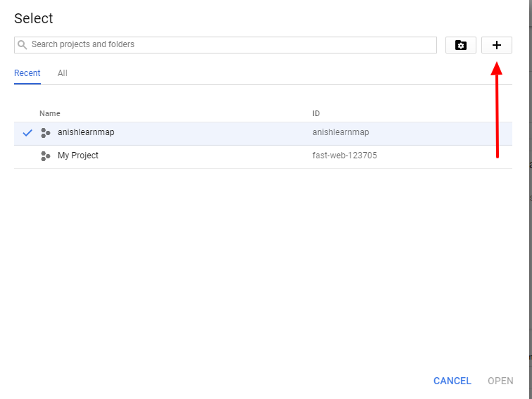Click the Select dialog title
Viewport: 532px width, 399px height.
coord(34,18)
